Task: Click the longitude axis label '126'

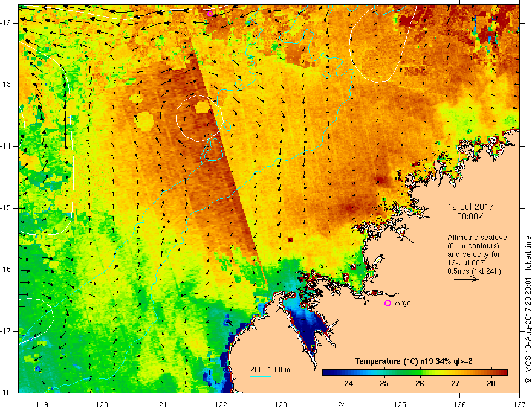Action: click(459, 404)
